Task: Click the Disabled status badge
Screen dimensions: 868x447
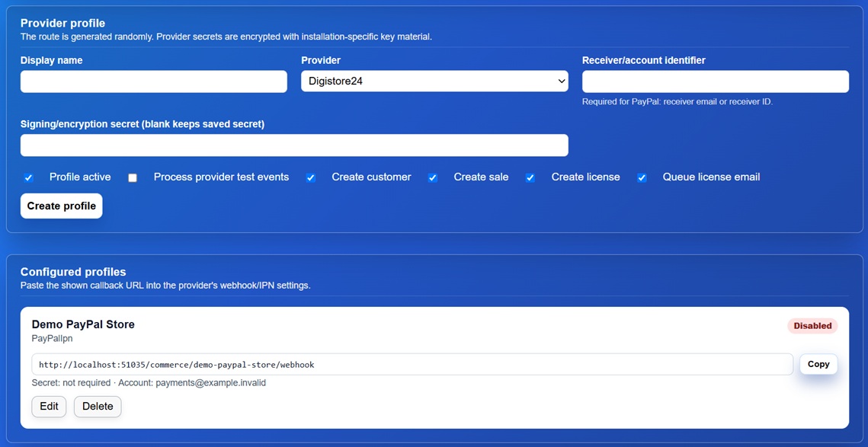Action: (x=812, y=326)
